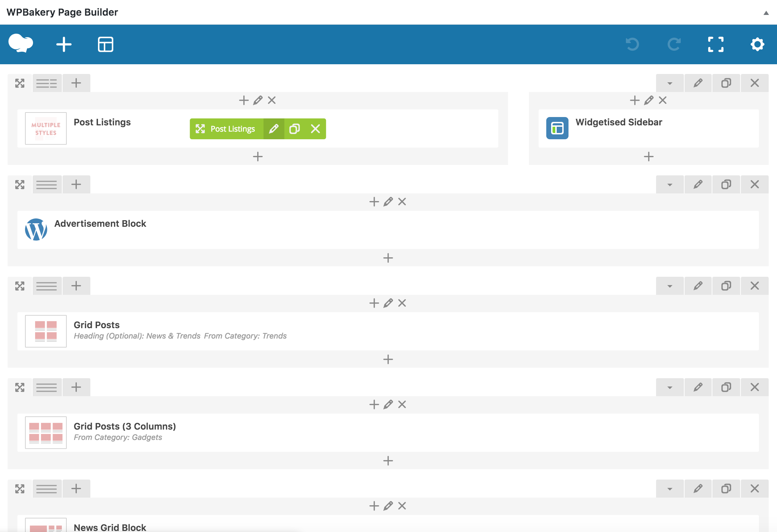Append element below Widgetised Sidebar
Viewport: 777px width, 532px height.
(x=649, y=157)
